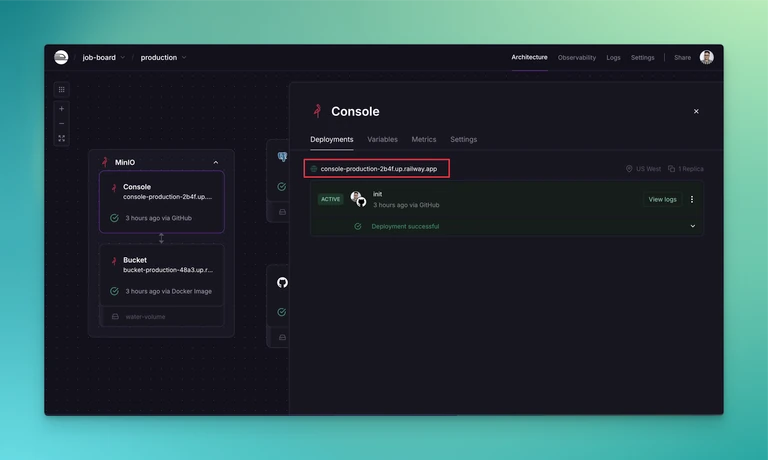Image resolution: width=768 pixels, height=460 pixels.
Task: Close the Console panel
Action: (696, 111)
